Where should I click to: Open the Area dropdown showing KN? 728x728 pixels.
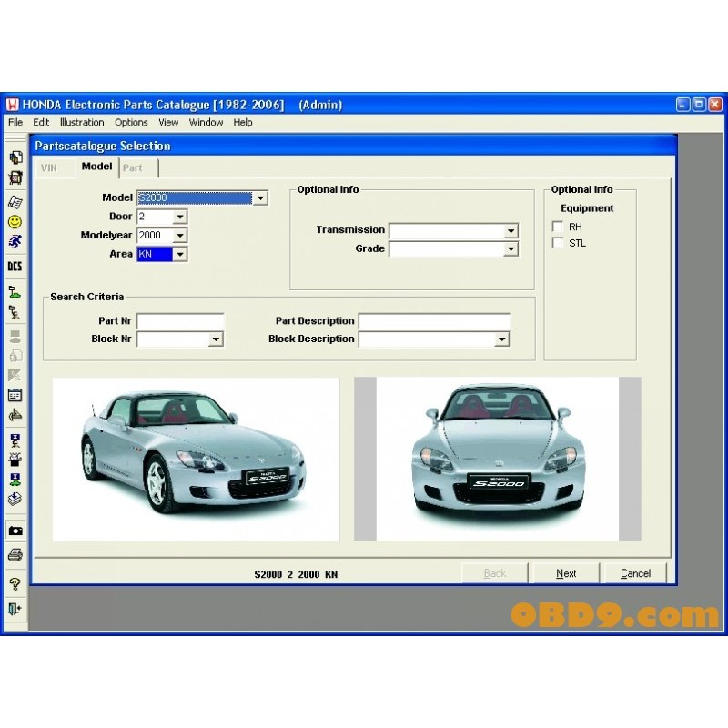coord(180,254)
